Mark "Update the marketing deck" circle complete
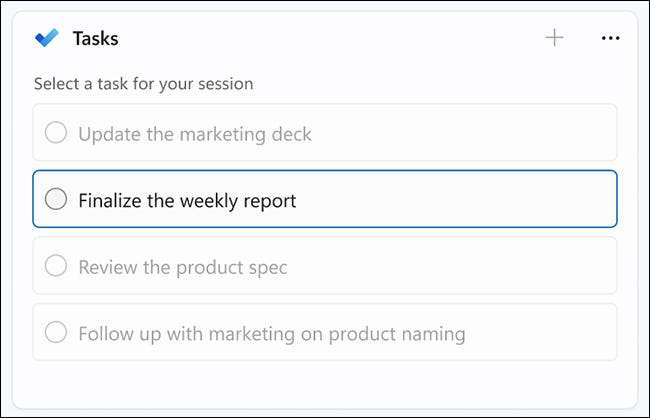 [57, 133]
